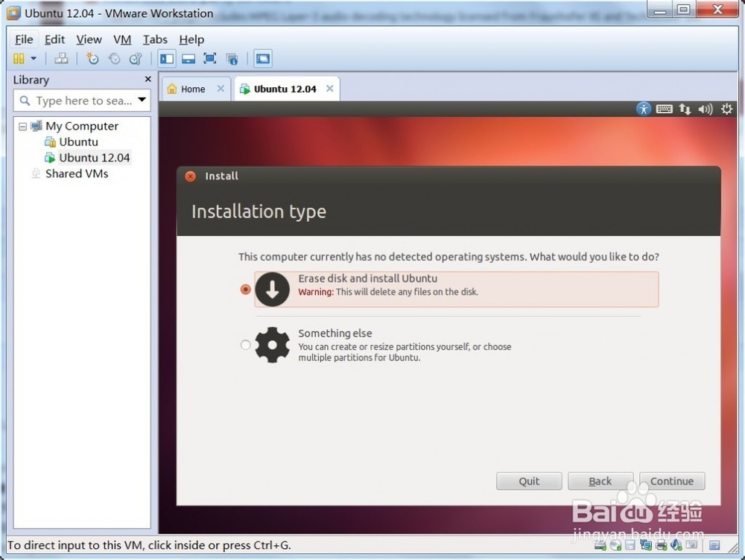Click the sound card status icon
The image size is (745, 560).
point(676,545)
